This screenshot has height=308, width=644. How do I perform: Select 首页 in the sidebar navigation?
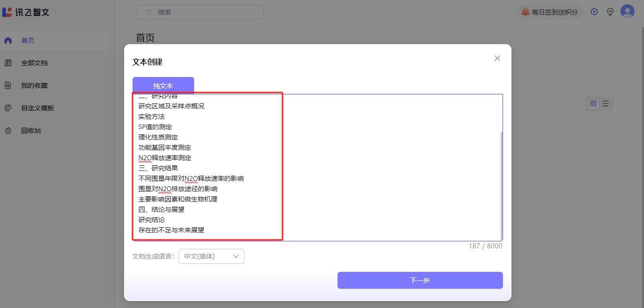[27, 40]
